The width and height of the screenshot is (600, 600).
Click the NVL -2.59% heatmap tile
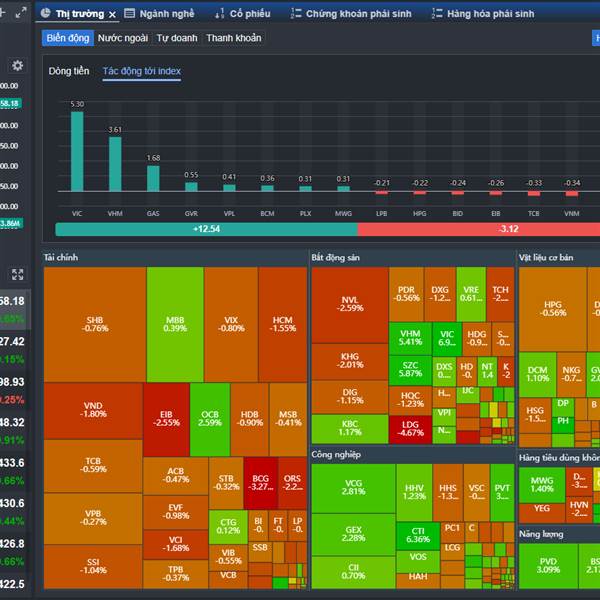tap(350, 305)
